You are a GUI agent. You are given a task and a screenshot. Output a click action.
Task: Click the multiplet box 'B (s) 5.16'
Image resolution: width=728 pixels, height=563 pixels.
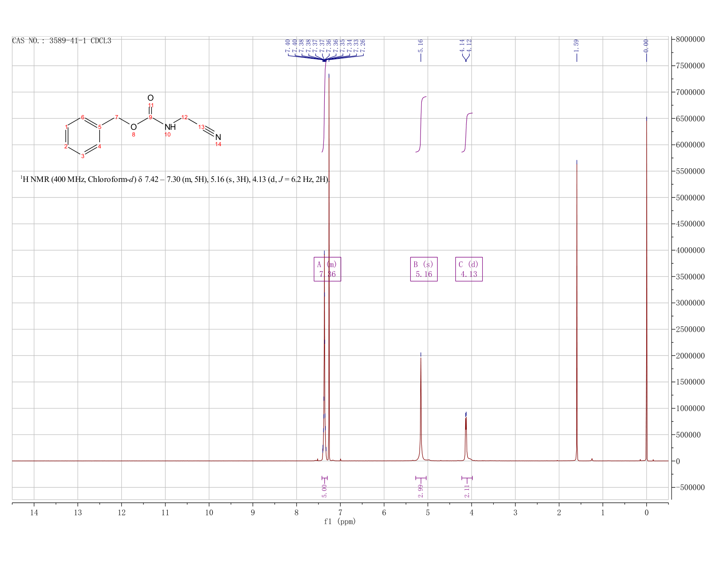[424, 269]
